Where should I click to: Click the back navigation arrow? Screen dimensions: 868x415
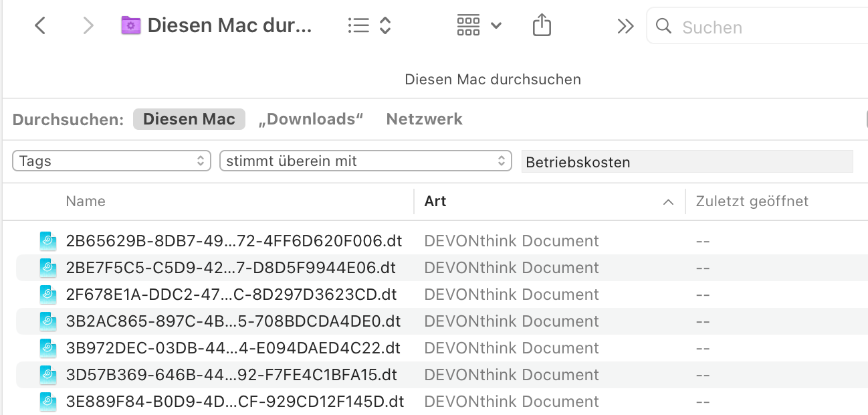[40, 26]
